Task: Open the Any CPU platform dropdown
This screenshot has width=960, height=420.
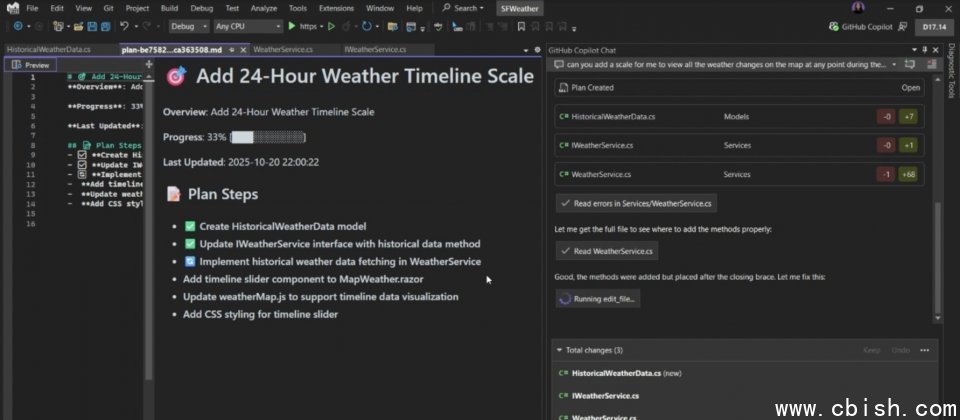Action: pos(247,26)
